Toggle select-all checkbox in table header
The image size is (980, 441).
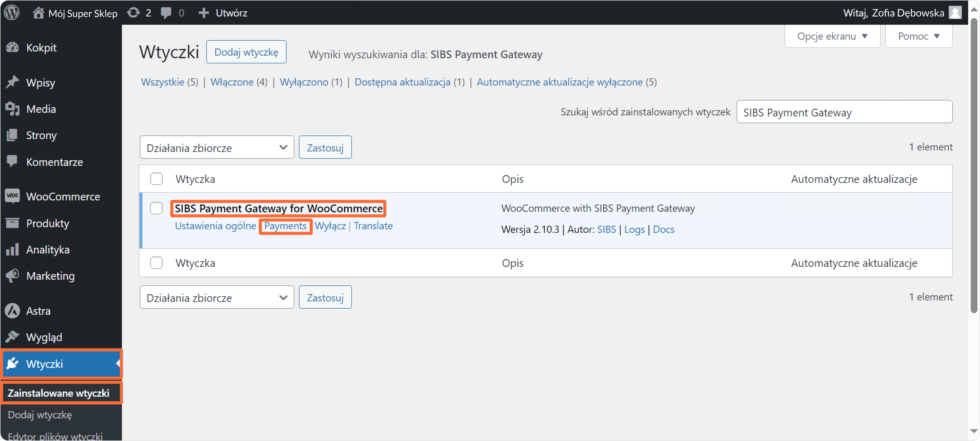[156, 179]
